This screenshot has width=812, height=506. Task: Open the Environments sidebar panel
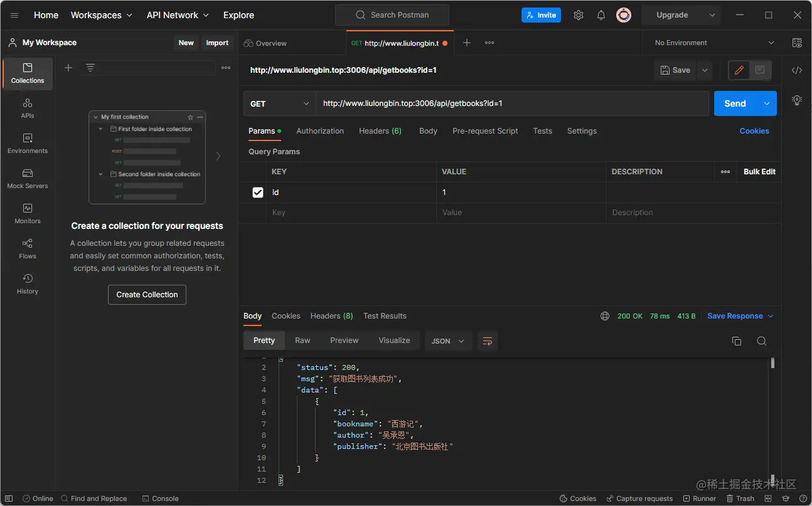[28, 144]
